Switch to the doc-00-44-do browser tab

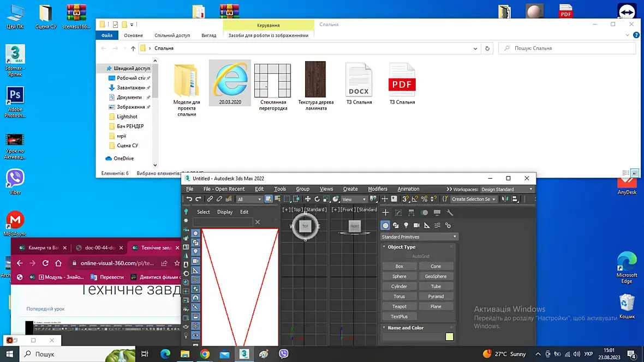(99, 248)
